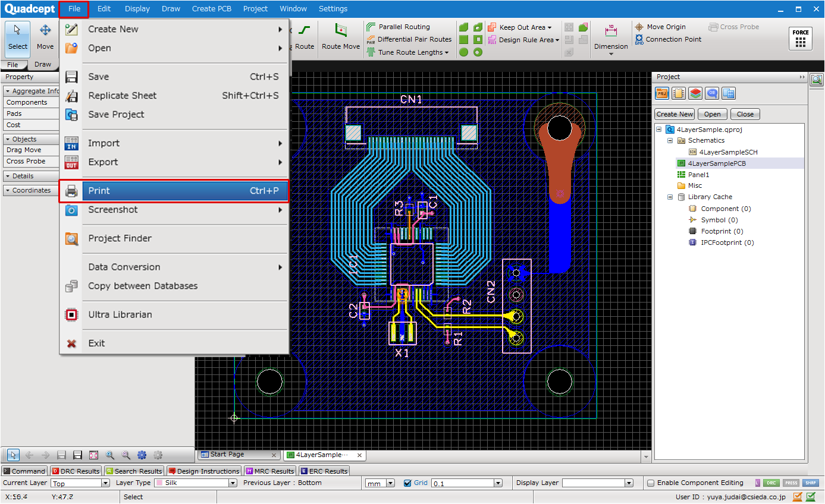Image resolution: width=825 pixels, height=504 pixels.
Task: Select Misc folder in project tree
Action: (695, 185)
